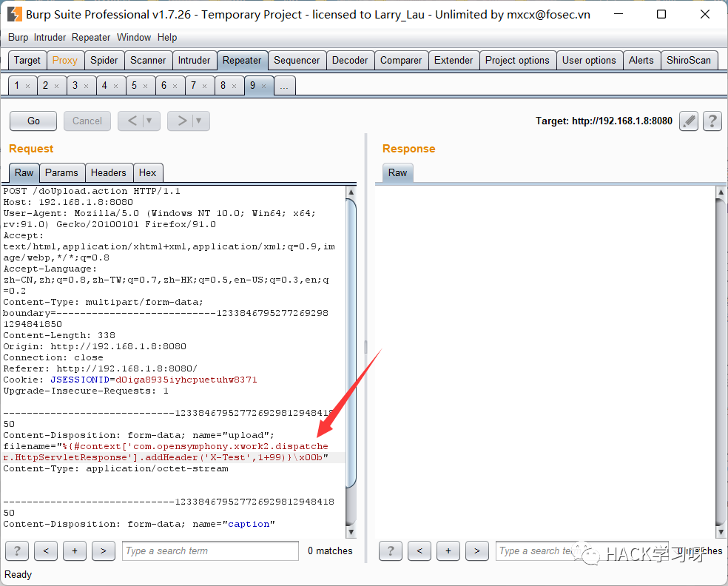728x586 pixels.
Task: Close Repeater tab 4
Action: [x=116, y=86]
